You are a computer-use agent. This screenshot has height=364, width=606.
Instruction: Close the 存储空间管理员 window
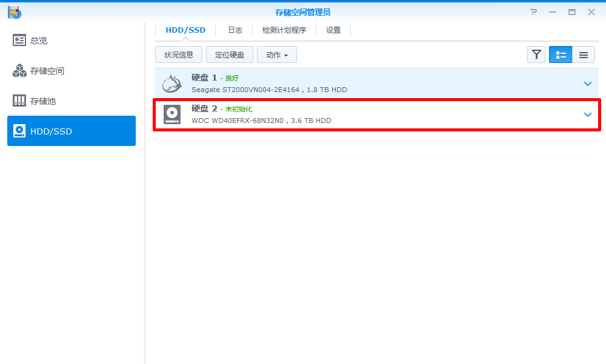coord(591,12)
